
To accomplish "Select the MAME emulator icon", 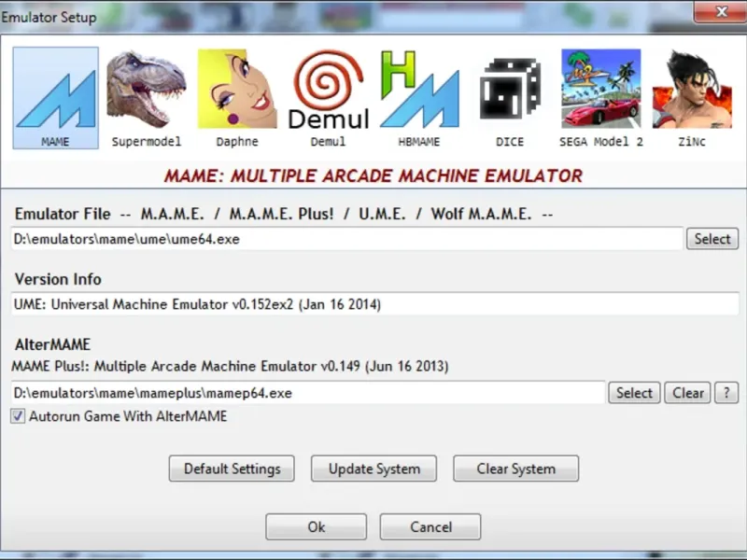I will 56,98.
